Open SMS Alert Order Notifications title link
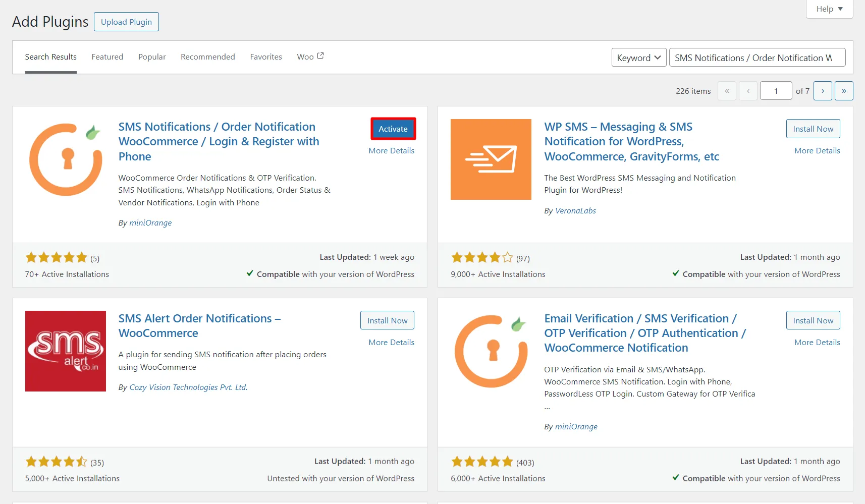This screenshot has height=504, width=865. point(199,325)
